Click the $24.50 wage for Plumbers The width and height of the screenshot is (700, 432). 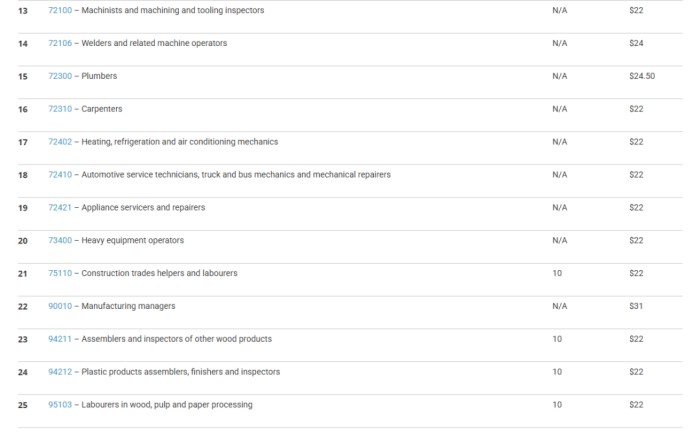(x=641, y=76)
